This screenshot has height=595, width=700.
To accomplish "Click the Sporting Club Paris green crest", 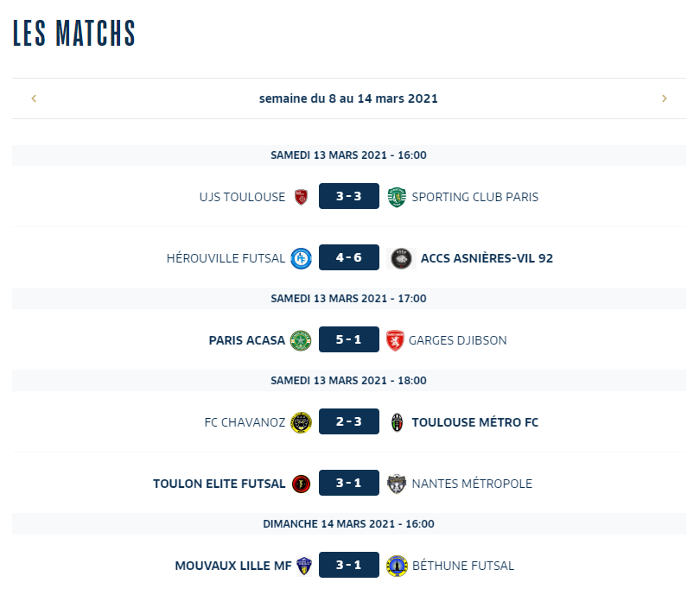I will 397,197.
